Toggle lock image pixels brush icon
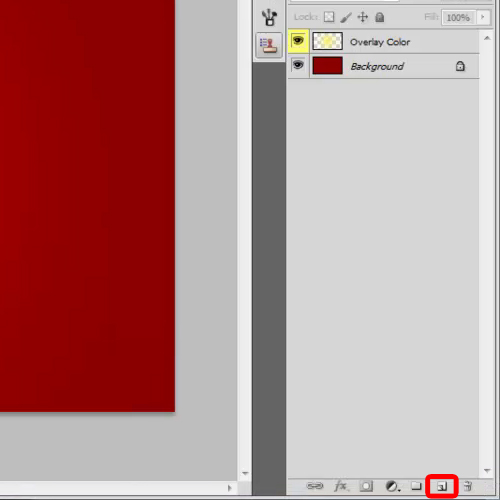500x500 pixels. [x=346, y=17]
